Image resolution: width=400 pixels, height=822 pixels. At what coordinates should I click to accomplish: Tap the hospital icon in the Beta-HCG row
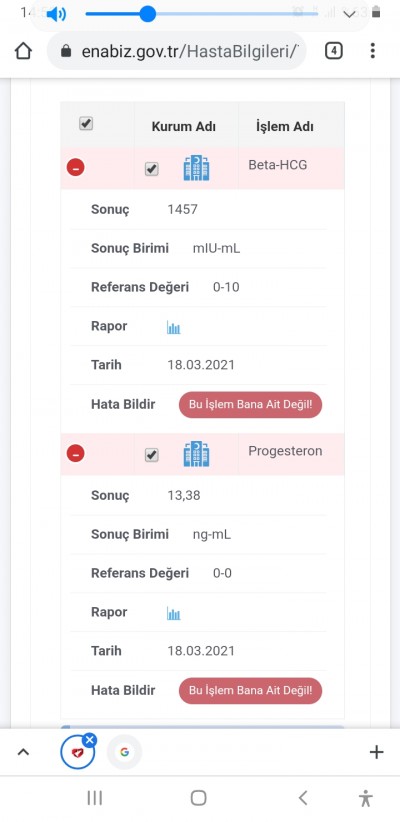point(196,168)
